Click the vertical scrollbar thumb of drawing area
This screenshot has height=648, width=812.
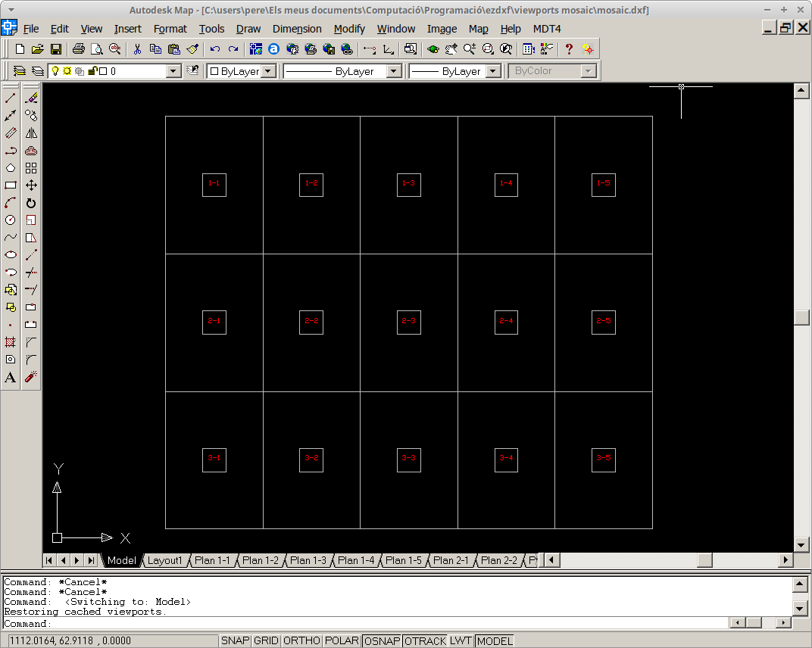[801, 317]
